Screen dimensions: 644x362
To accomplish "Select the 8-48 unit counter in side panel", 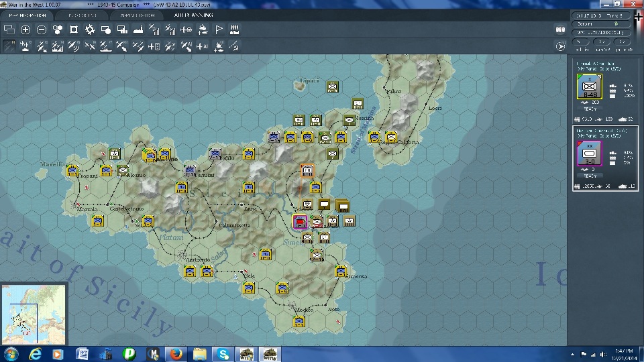I will point(590,86).
